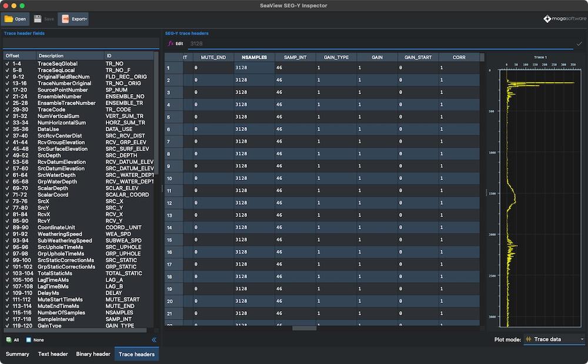Viewport: 588px width, 364px height.
Task: Select MUTE_END column header
Action: click(x=213, y=58)
